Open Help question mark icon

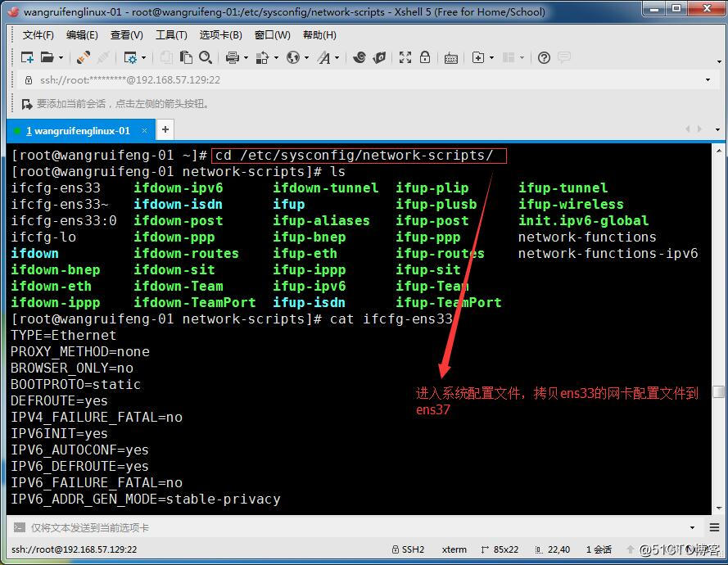click(x=544, y=57)
